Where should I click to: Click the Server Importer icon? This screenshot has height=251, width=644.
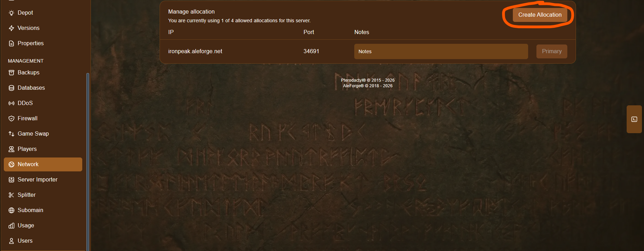click(11, 180)
